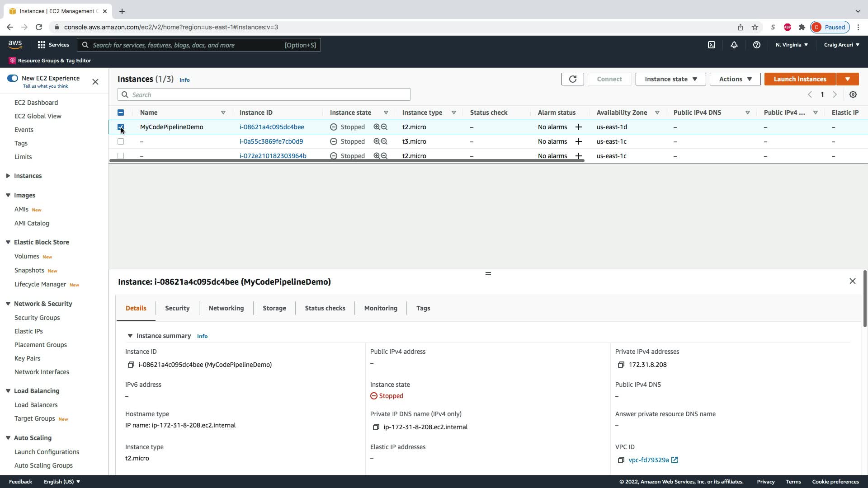Click the help question mark icon
Screen dimensions: 868x488
[x=756, y=45]
